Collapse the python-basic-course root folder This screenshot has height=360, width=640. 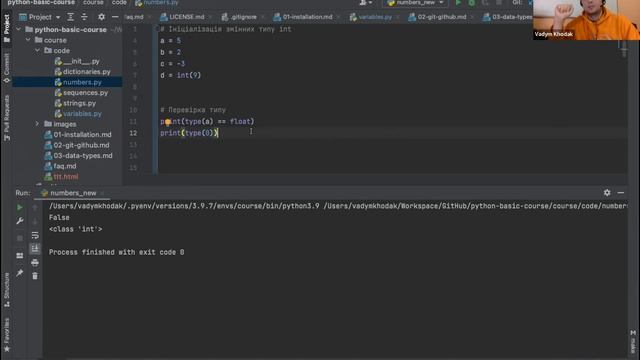click(x=19, y=29)
